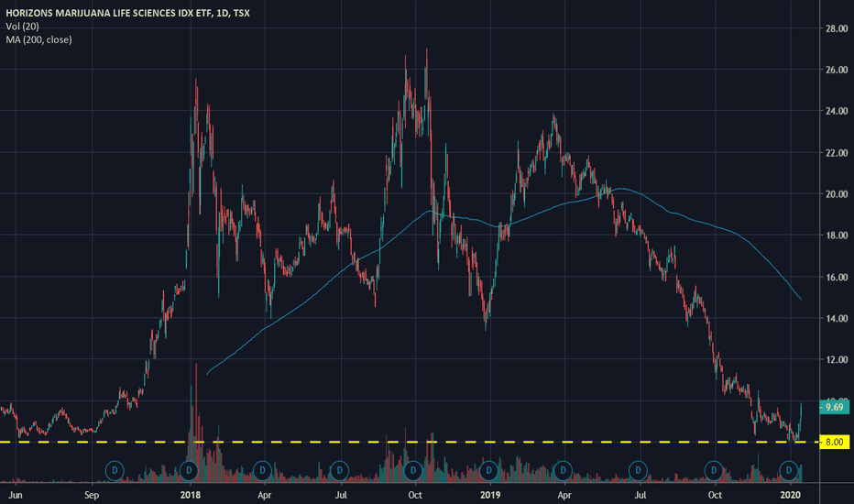Open the D dividend marker for October 2019

click(714, 470)
